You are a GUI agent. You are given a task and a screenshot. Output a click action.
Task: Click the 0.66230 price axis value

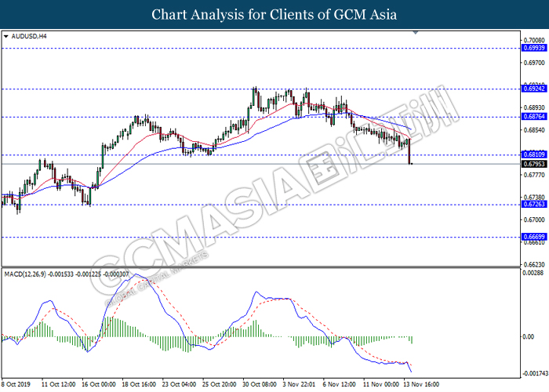tap(534, 265)
